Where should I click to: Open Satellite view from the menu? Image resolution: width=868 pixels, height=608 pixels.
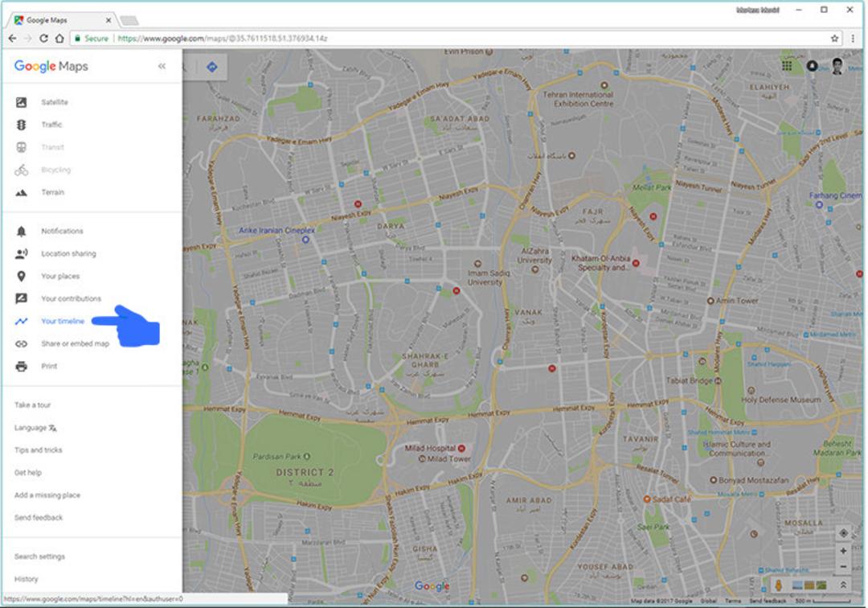[55, 102]
